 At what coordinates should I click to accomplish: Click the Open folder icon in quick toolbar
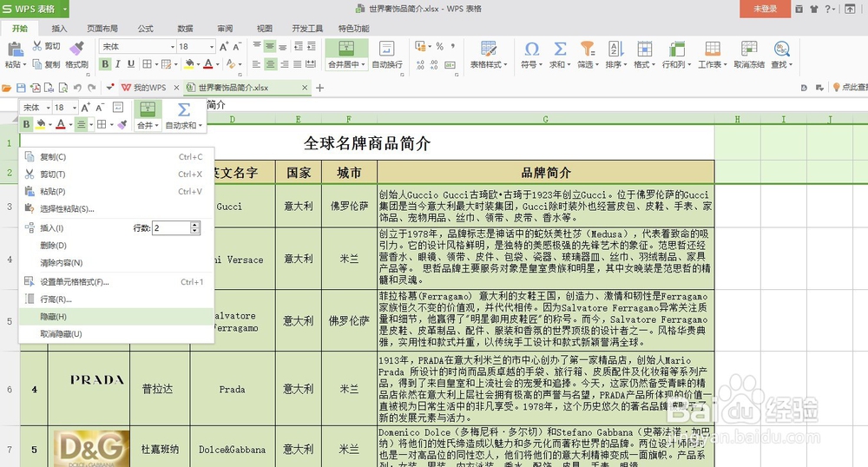[7, 88]
